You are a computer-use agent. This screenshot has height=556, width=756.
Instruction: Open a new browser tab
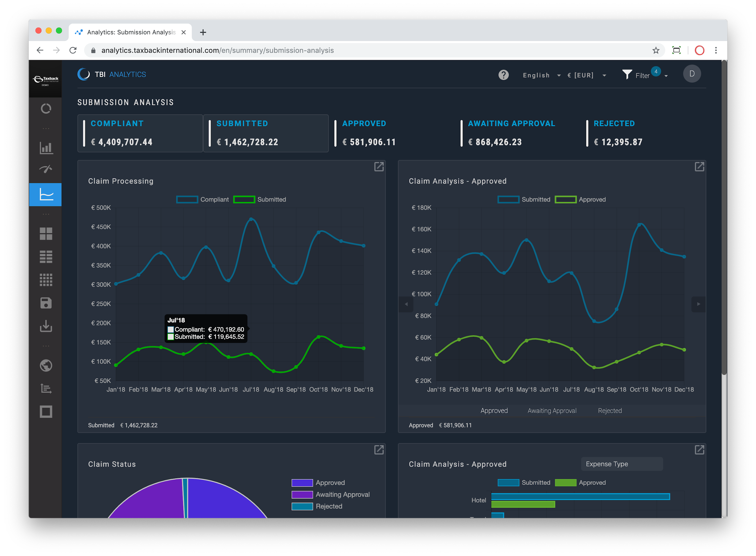pyautogui.click(x=203, y=32)
